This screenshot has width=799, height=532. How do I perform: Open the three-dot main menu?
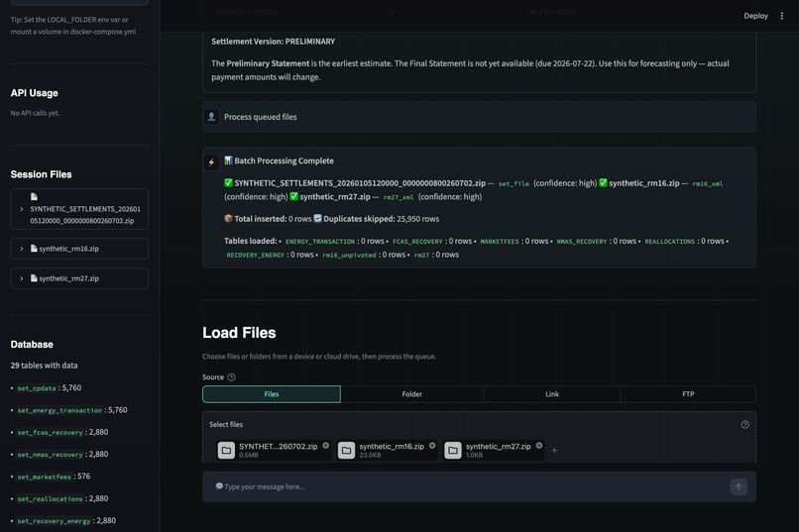[782, 16]
